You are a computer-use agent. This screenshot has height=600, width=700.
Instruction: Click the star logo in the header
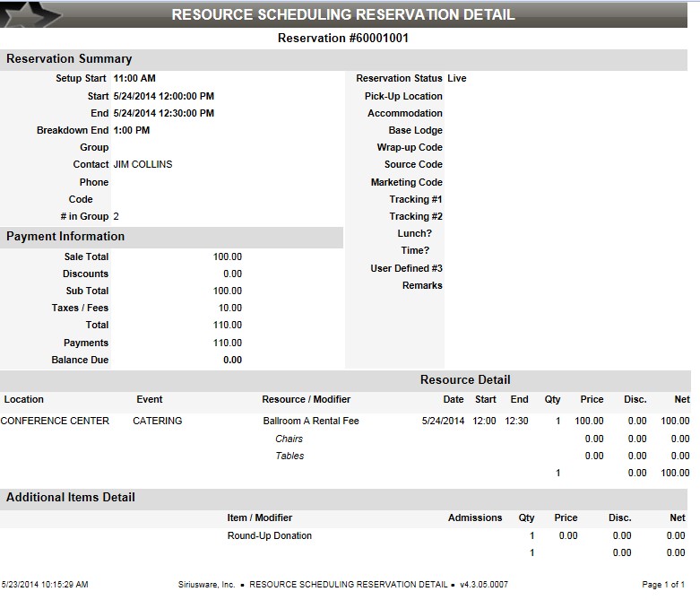[x=31, y=13]
